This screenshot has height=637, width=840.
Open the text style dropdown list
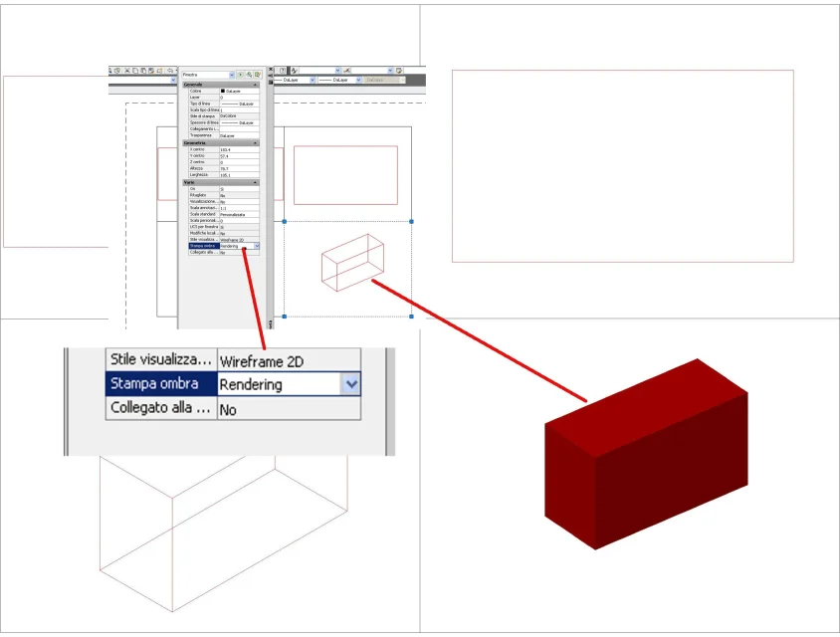(x=338, y=71)
